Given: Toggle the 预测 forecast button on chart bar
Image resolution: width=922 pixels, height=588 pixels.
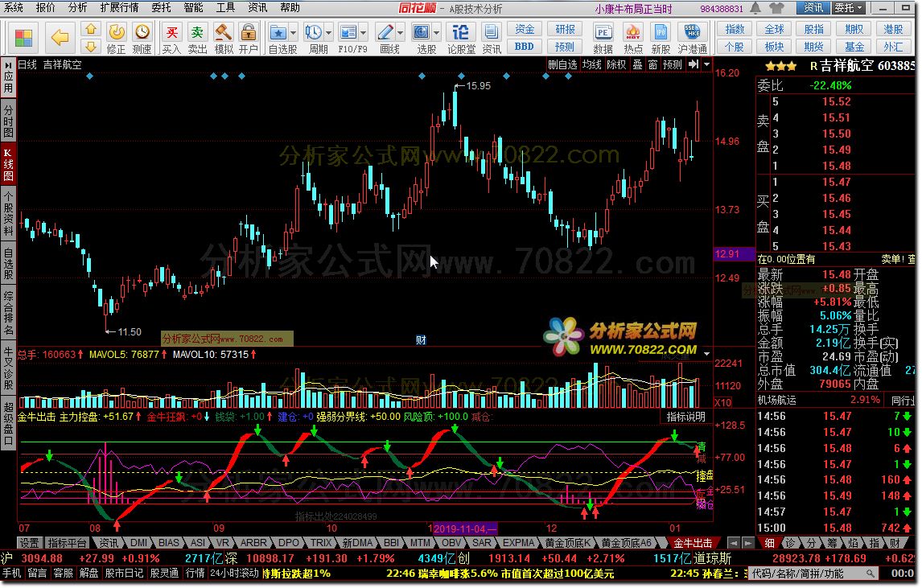Looking at the screenshot, I should [672, 64].
